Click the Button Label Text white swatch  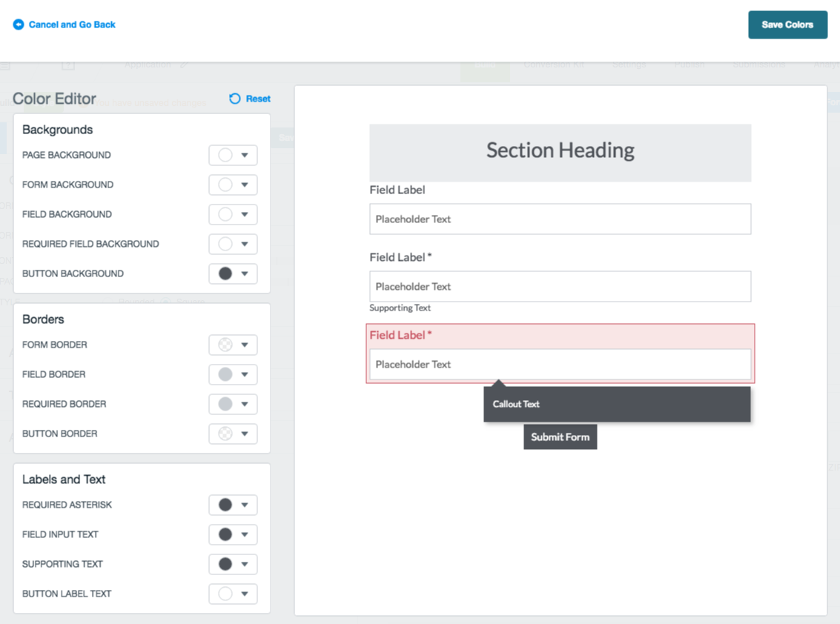click(x=225, y=594)
